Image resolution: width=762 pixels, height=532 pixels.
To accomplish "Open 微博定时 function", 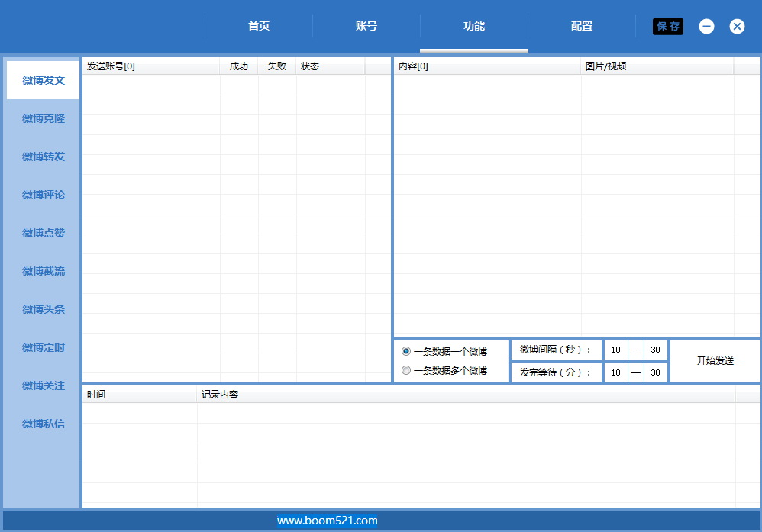I will coord(44,347).
